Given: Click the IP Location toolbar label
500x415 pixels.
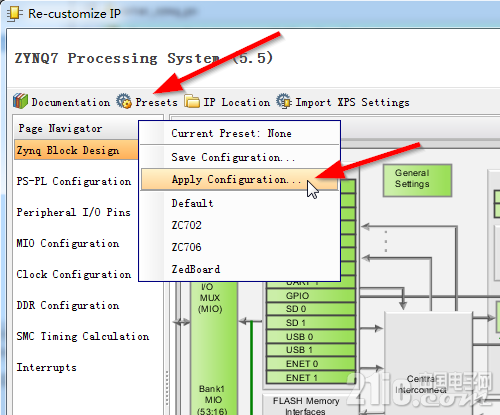Looking at the screenshot, I should [237, 102].
